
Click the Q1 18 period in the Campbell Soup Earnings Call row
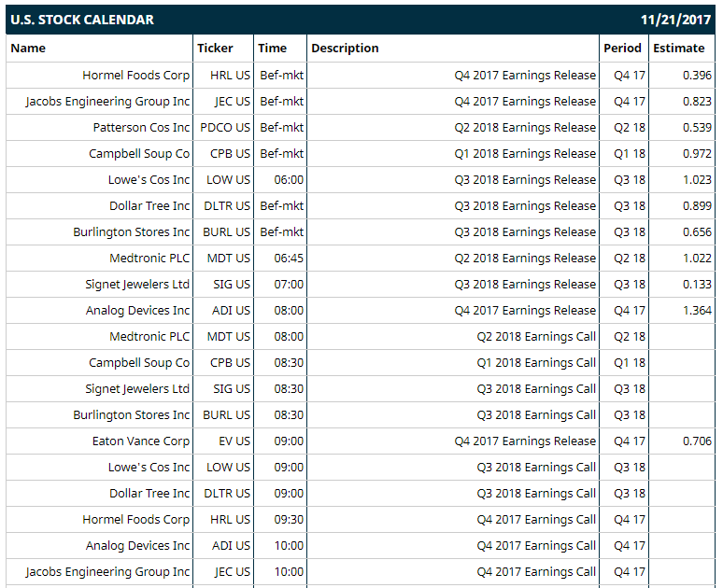630,363
